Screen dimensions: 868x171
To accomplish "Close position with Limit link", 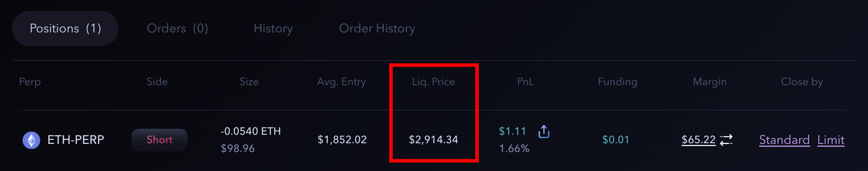I will click(x=831, y=140).
